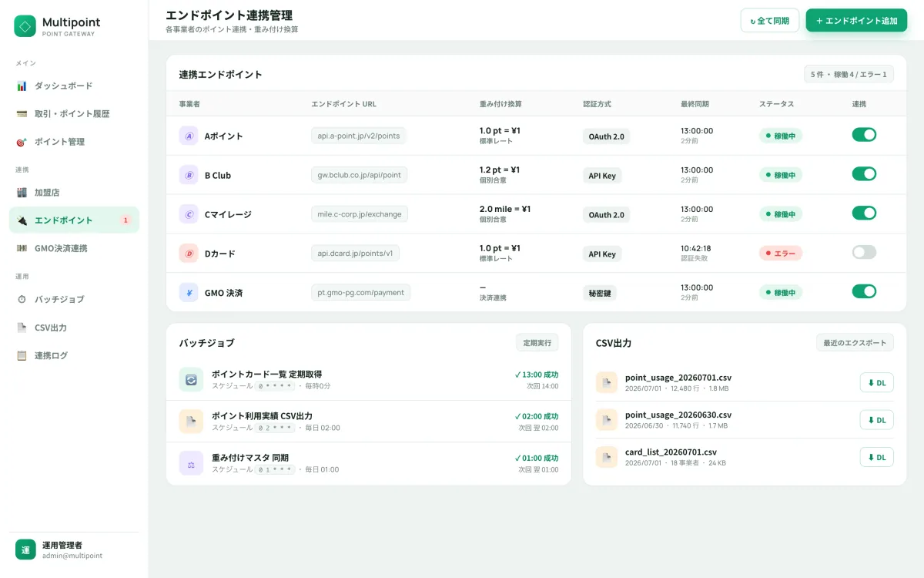Open GMO決済連携 in sidebar

tap(74, 248)
